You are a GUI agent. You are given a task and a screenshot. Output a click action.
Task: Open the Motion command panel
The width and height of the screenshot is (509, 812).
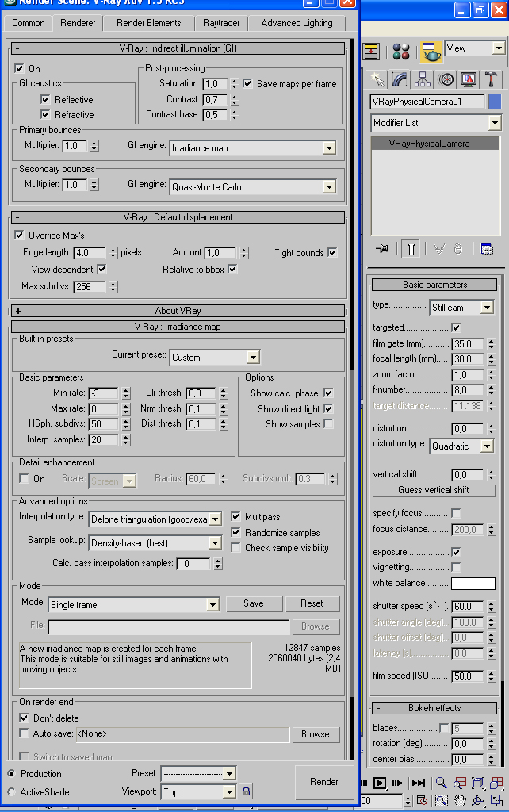pyautogui.click(x=446, y=80)
